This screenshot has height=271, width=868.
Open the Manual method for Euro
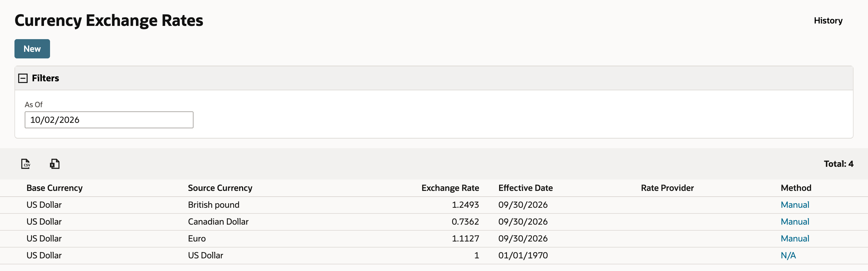[794, 238]
